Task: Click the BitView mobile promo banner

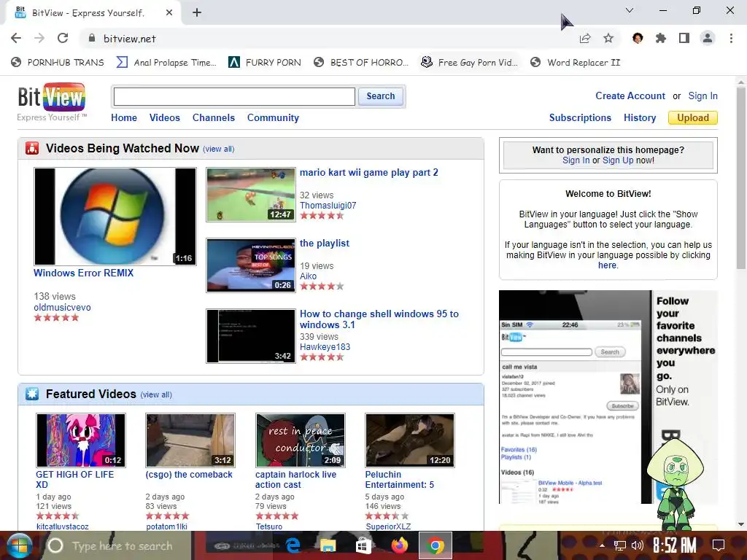Action: 608,397
